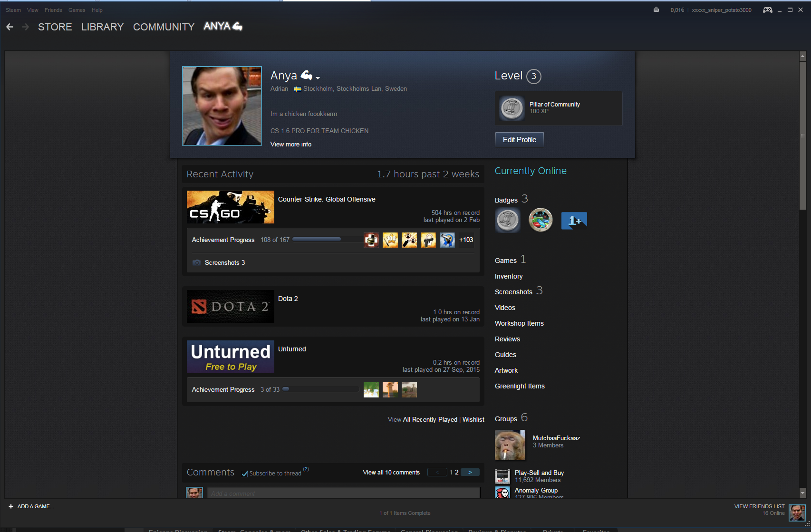Open the View menu

pyautogui.click(x=33, y=10)
